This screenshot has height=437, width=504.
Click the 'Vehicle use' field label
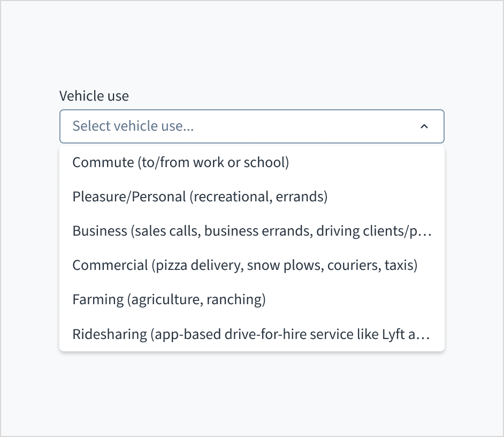[94, 96]
